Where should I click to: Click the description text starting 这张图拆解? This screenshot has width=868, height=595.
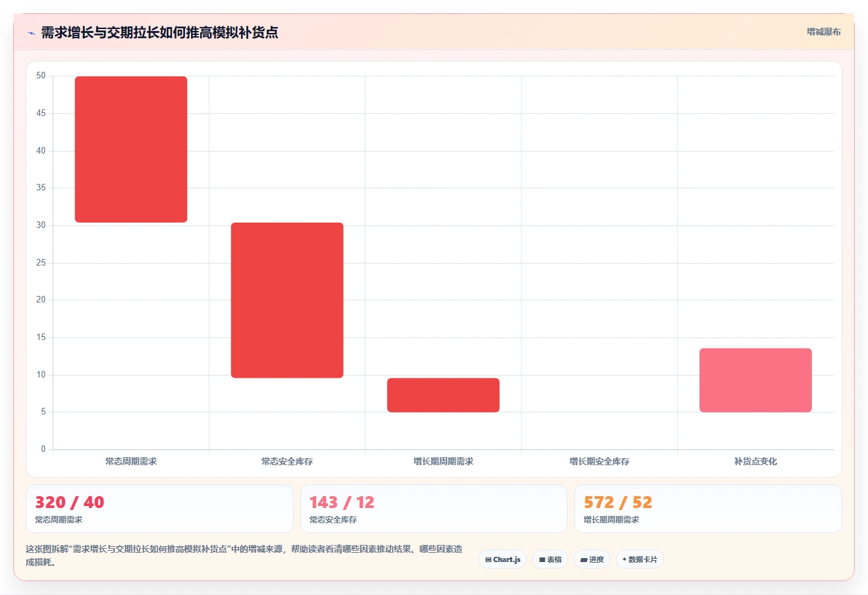244,555
